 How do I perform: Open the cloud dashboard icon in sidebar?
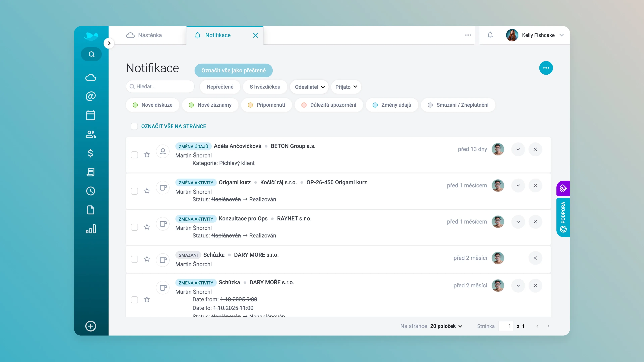point(91,78)
